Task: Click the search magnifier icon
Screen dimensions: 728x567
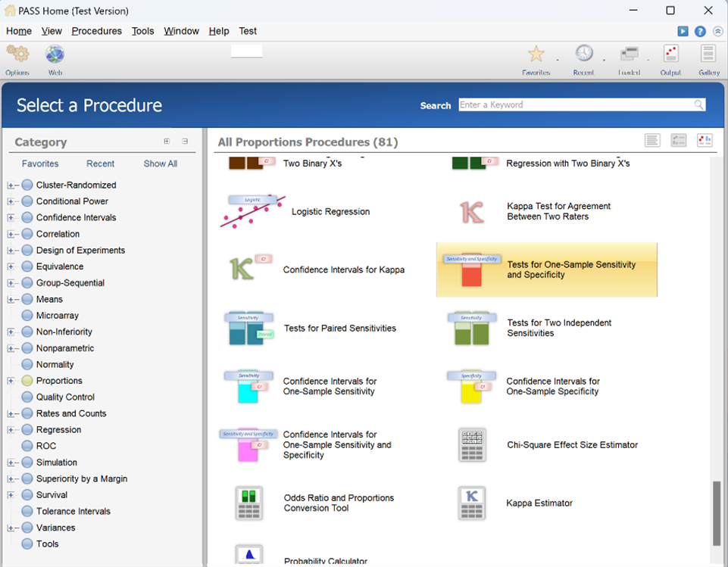Action: pos(698,105)
